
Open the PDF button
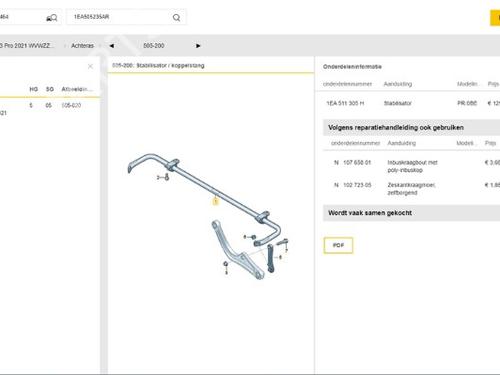pos(338,245)
